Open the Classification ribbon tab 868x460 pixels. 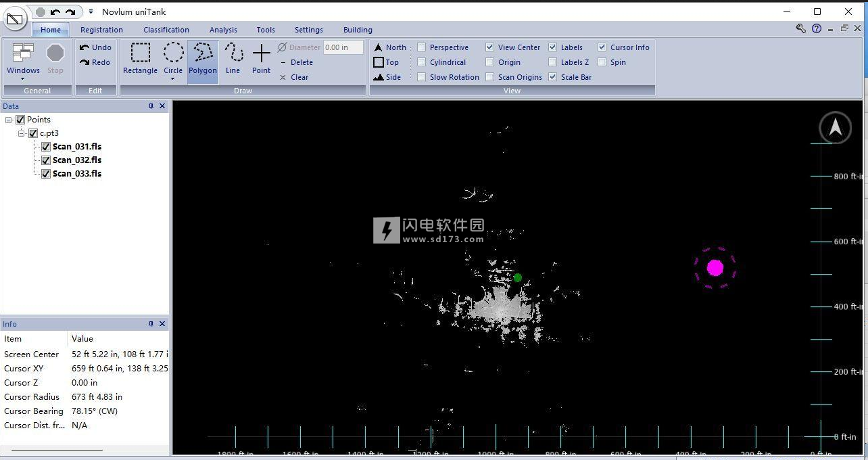166,30
